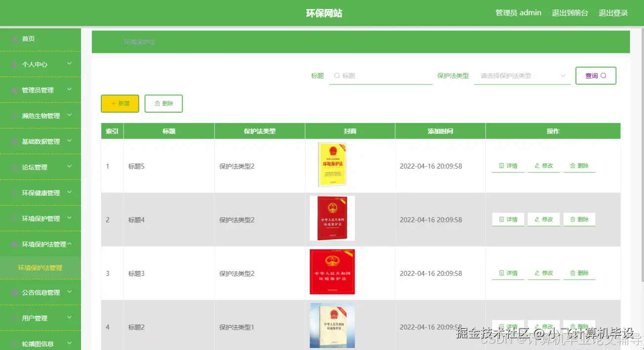Click the 环保网站 site title
Viewport: 644px width, 350px height.
pos(324,13)
